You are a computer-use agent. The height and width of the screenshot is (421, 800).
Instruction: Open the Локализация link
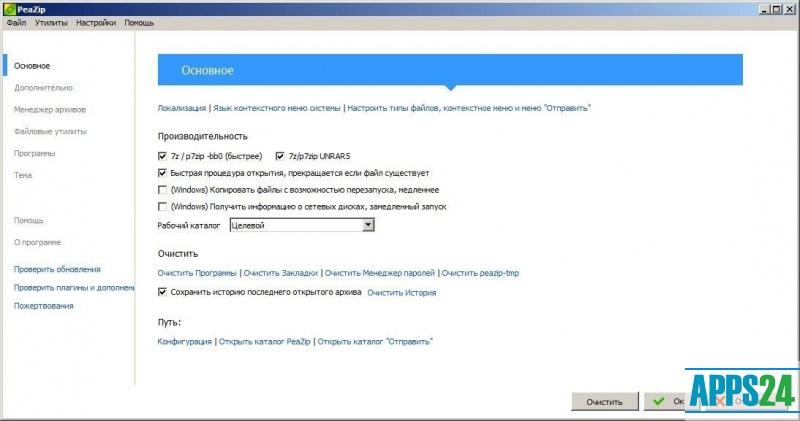click(182, 108)
